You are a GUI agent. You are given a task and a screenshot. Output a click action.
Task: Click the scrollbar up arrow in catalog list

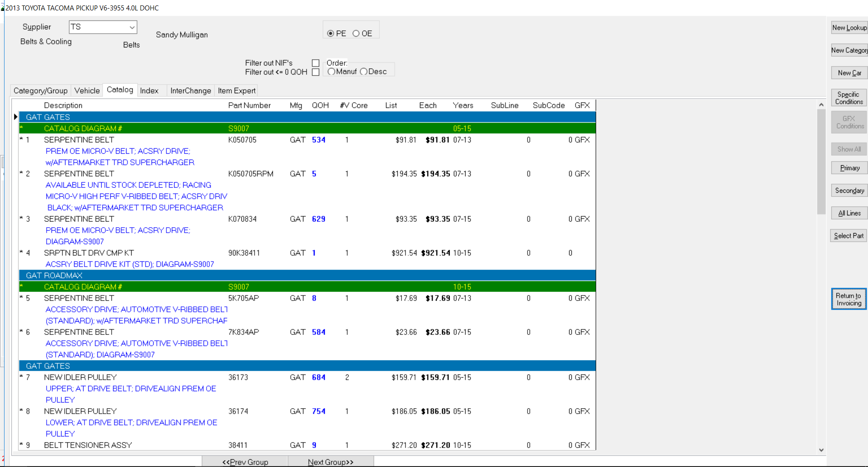click(x=821, y=105)
